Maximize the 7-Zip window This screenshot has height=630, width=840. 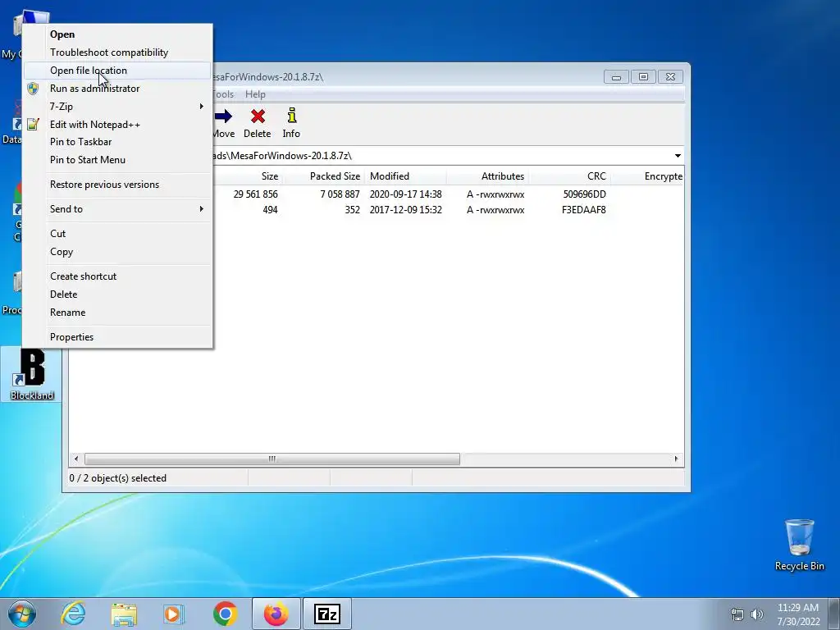click(643, 77)
